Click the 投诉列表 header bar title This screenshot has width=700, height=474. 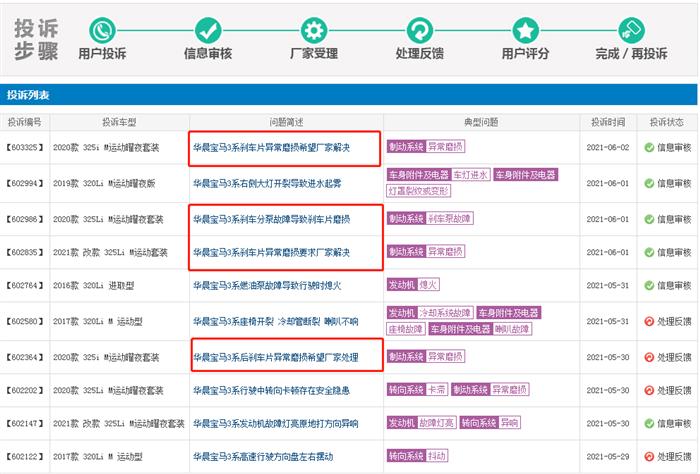(28, 95)
